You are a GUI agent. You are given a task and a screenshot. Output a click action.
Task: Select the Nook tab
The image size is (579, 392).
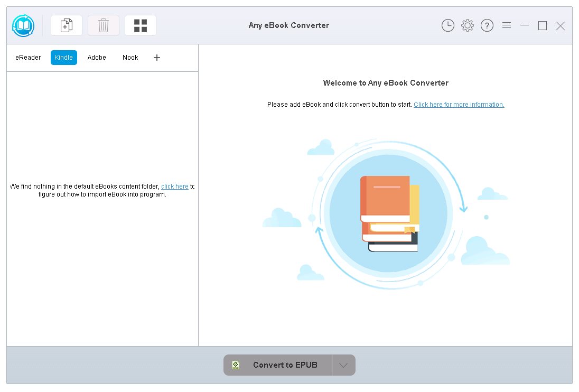click(x=130, y=58)
